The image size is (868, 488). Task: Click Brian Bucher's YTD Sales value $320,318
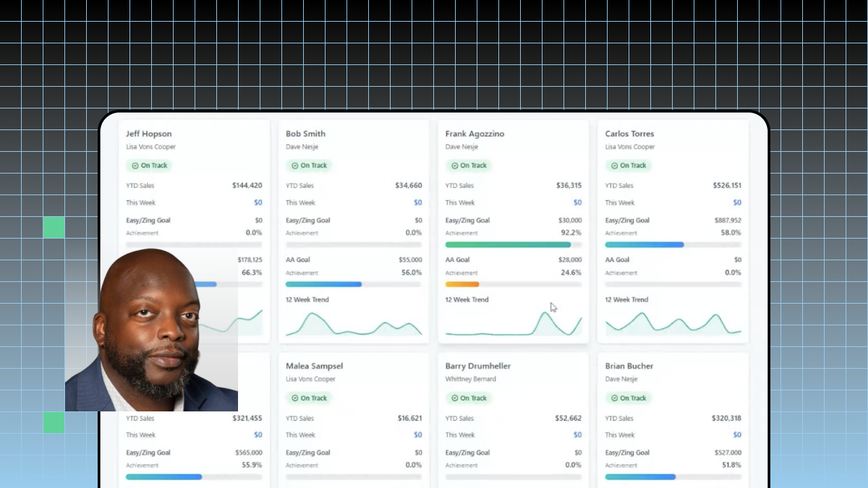[x=726, y=418]
